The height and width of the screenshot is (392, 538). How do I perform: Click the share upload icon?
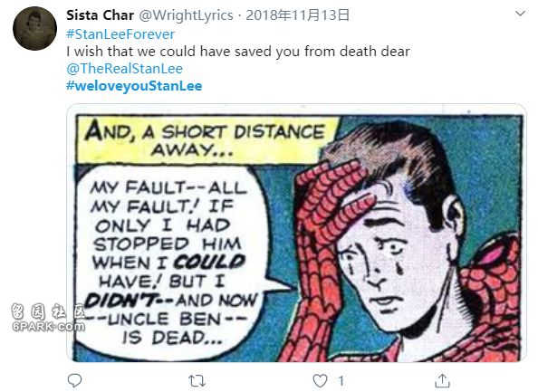coord(443,380)
